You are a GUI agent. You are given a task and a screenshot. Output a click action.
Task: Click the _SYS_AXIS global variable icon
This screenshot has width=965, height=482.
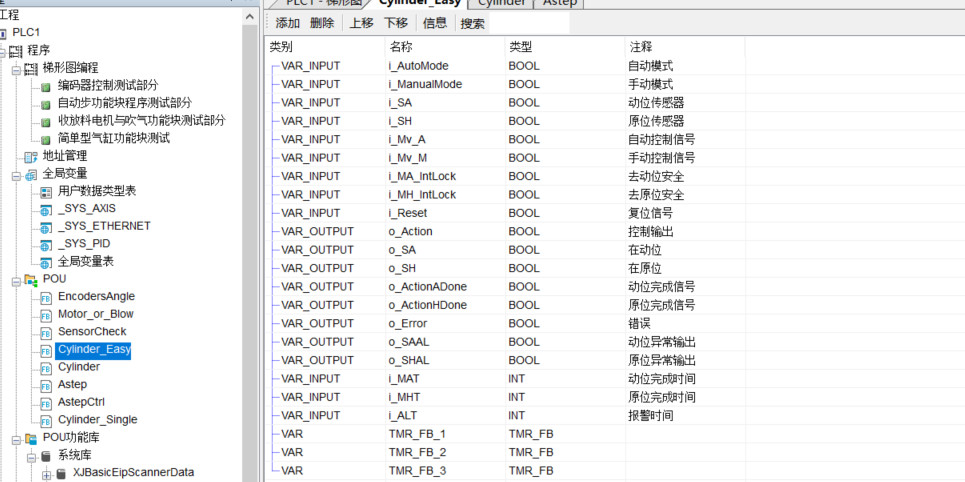coord(46,209)
